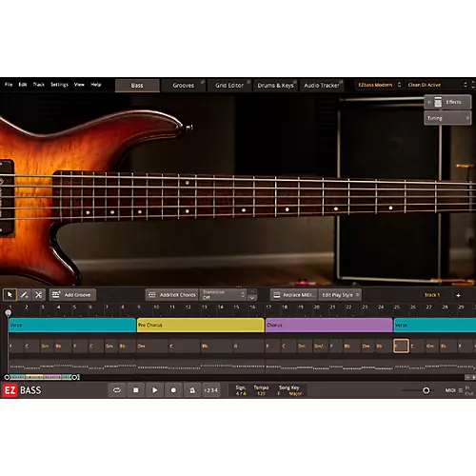Image resolution: width=476 pixels, height=476 pixels.
Task: Switch to the Grid Editor tab
Action: tap(229, 86)
